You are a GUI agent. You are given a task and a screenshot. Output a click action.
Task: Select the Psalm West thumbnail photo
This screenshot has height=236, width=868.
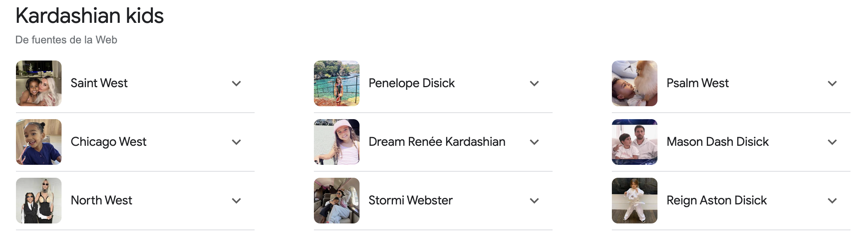coord(635,83)
